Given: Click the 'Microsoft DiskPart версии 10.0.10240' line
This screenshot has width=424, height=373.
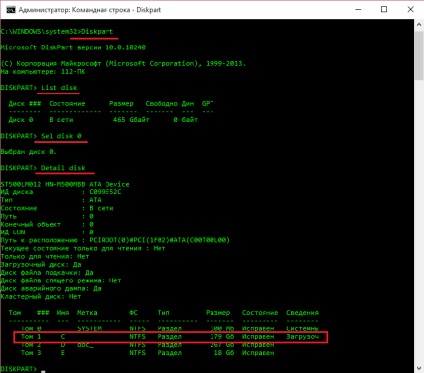Looking at the screenshot, I should [x=73, y=47].
